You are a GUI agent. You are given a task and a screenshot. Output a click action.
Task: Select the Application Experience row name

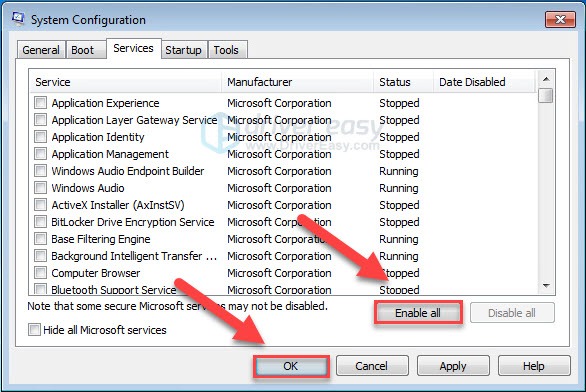[x=105, y=103]
